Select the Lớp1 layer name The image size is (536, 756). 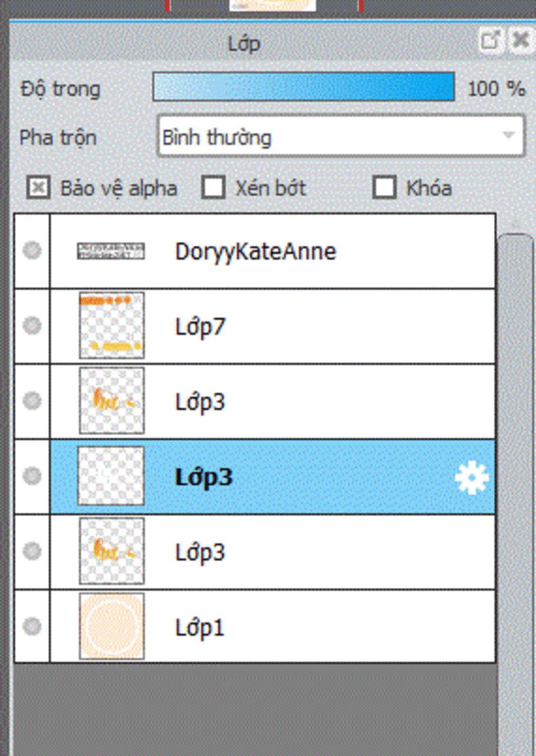199,627
